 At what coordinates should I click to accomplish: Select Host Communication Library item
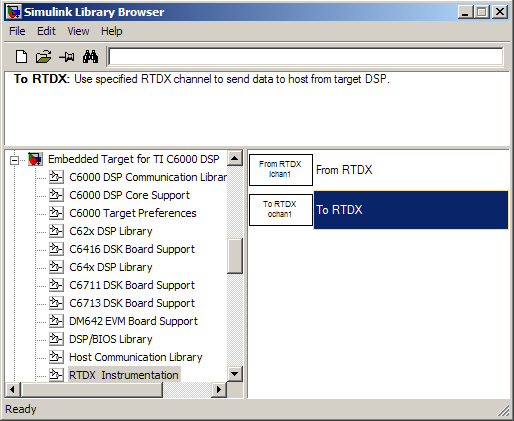(x=136, y=357)
